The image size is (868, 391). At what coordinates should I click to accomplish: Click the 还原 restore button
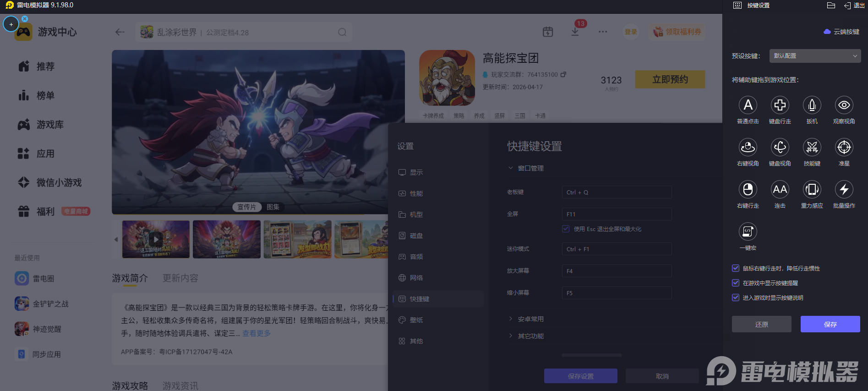click(x=762, y=324)
